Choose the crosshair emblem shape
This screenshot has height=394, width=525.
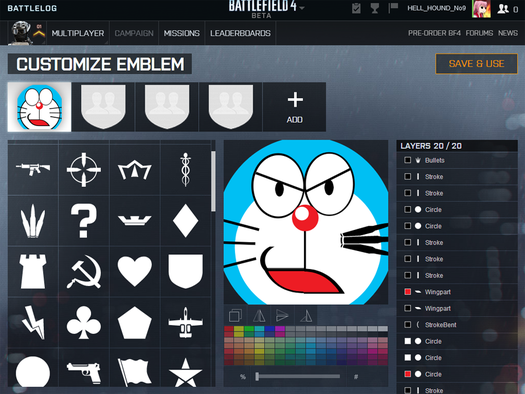84,169
